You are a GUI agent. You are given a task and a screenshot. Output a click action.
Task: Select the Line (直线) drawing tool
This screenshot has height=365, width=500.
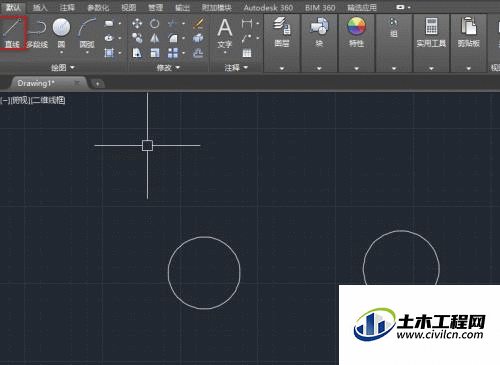[12, 33]
